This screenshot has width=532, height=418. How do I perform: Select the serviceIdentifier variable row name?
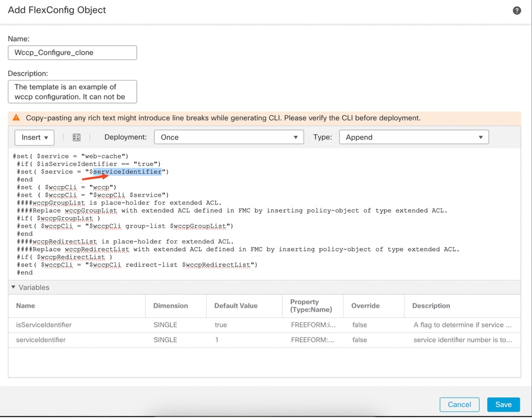[x=40, y=340]
